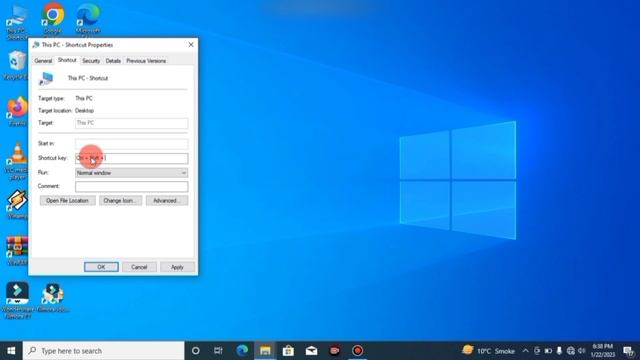Launch Microsoft Edge from the taskbar
Viewport: 640px width, 360px height.
pyautogui.click(x=242, y=351)
